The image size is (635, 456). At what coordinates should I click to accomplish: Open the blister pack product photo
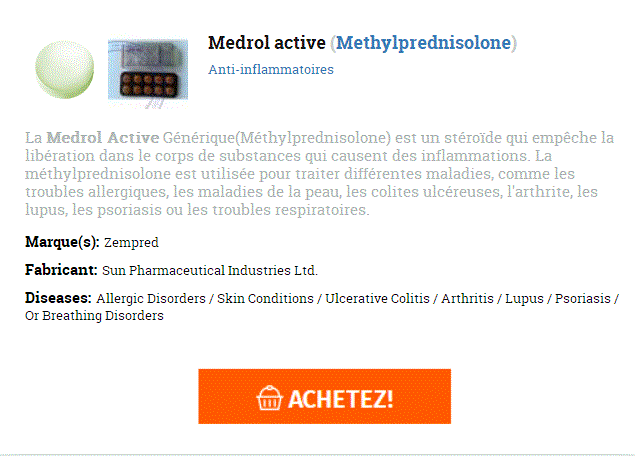(x=148, y=70)
